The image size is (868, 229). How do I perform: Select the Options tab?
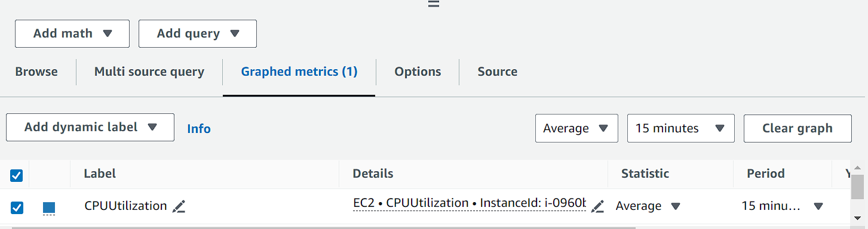click(418, 72)
